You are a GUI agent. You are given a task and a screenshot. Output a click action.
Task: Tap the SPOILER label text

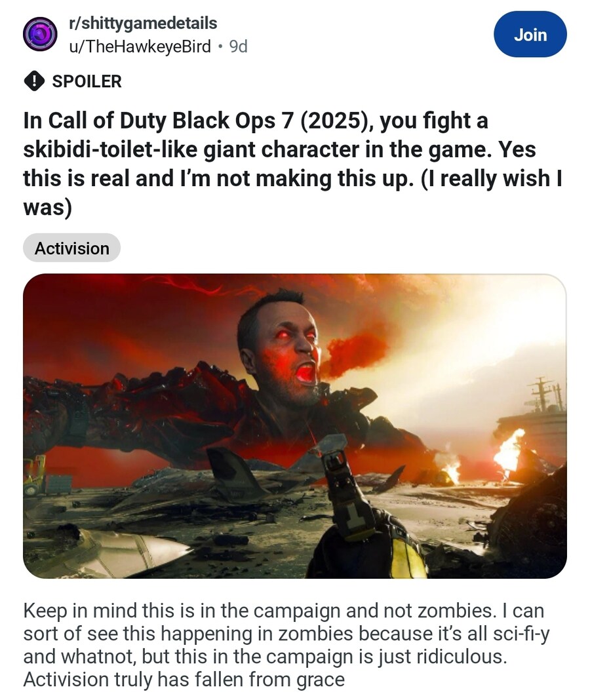pyautogui.click(x=87, y=81)
